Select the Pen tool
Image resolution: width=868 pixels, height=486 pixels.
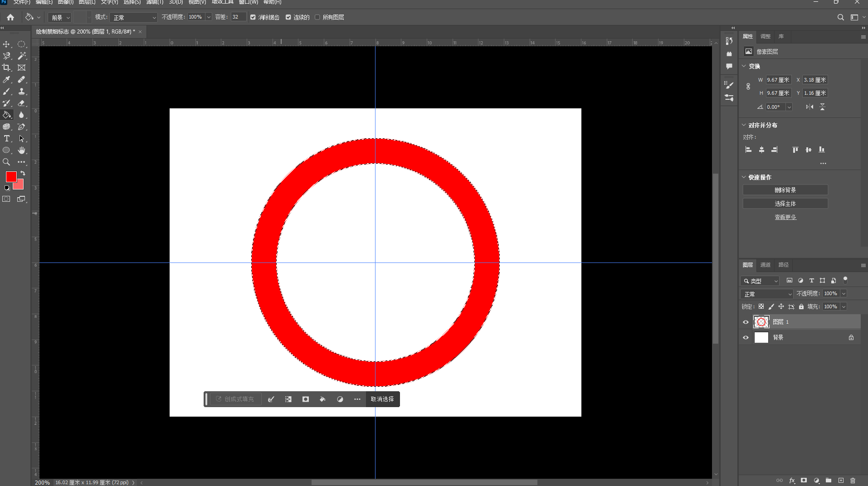pyautogui.click(x=21, y=126)
